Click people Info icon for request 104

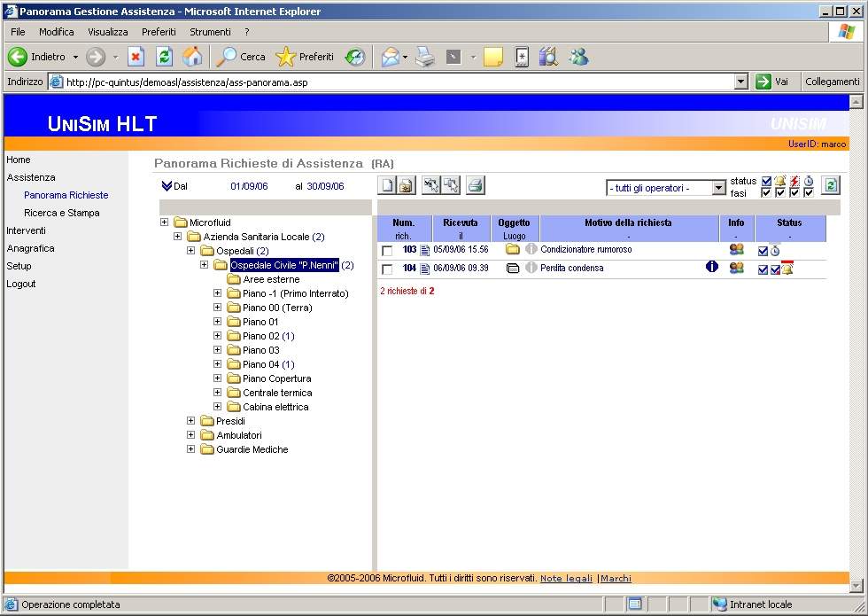click(736, 268)
